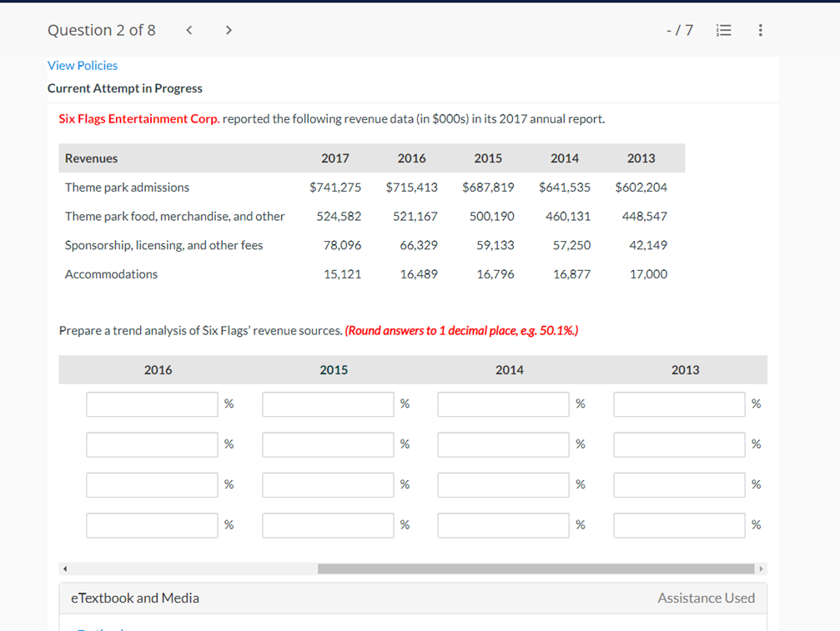Click the 2013 answer column heading

coord(685,369)
